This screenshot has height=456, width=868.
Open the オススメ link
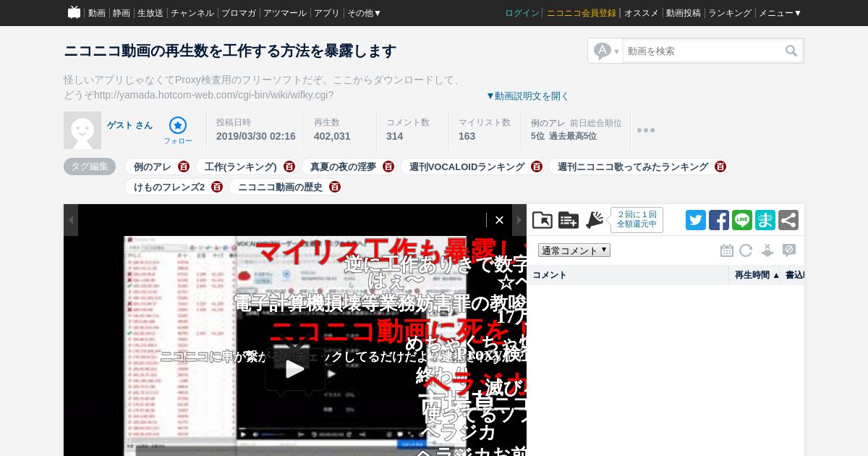click(x=642, y=13)
